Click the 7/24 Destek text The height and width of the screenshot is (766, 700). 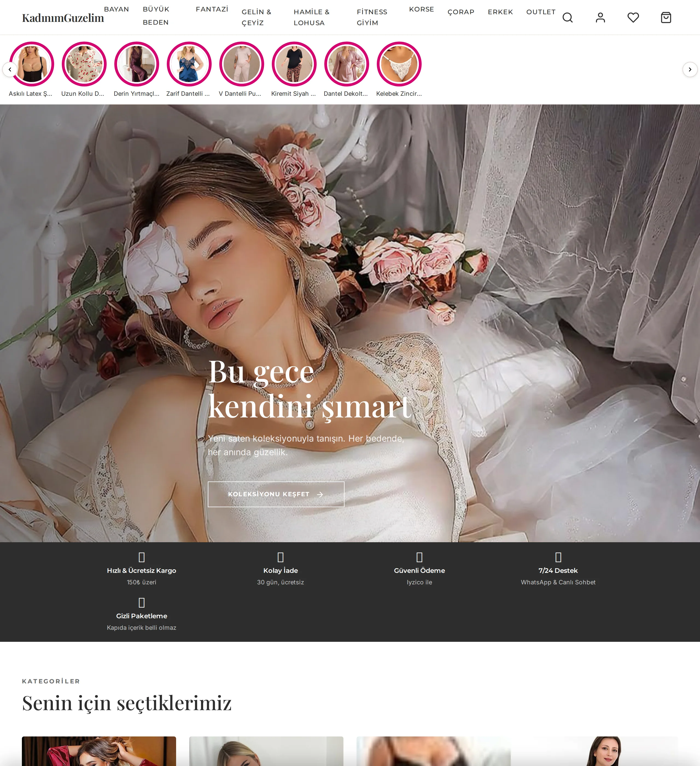558,571
